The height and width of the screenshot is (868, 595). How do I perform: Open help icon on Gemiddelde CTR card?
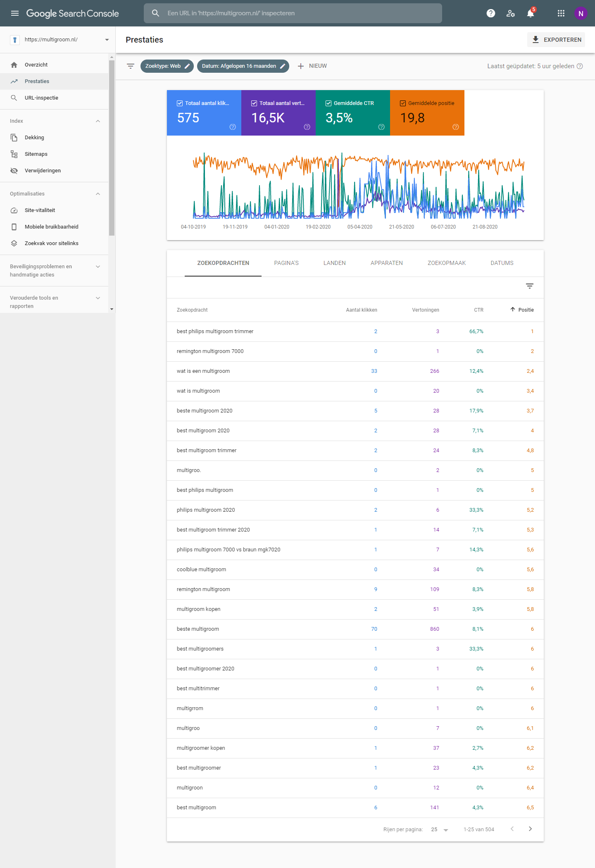click(381, 127)
